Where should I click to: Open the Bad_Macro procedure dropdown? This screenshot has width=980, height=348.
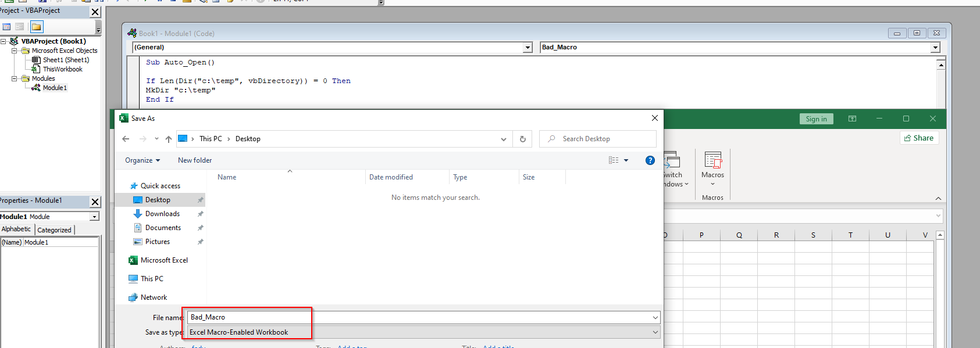(935, 48)
